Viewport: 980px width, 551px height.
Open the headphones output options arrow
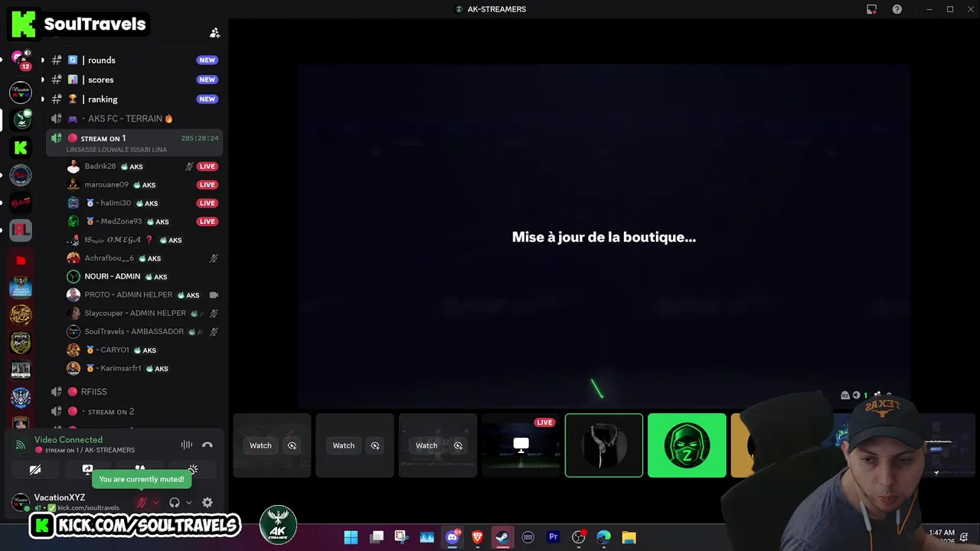tap(188, 503)
